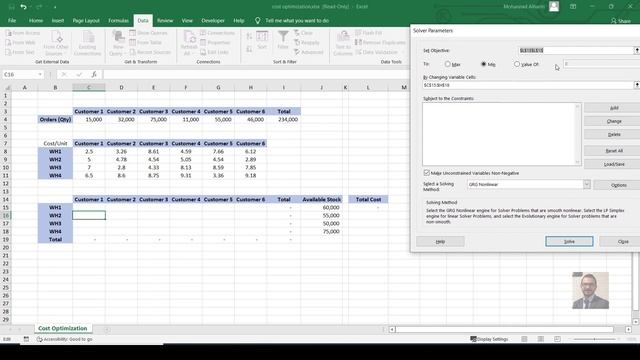
Task: Click the Reset All button
Action: point(614,151)
